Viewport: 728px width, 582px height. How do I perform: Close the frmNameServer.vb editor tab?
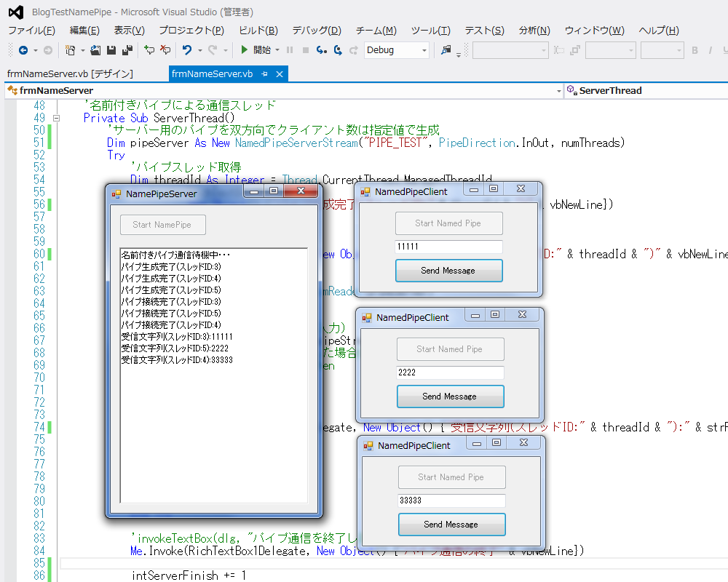click(280, 74)
